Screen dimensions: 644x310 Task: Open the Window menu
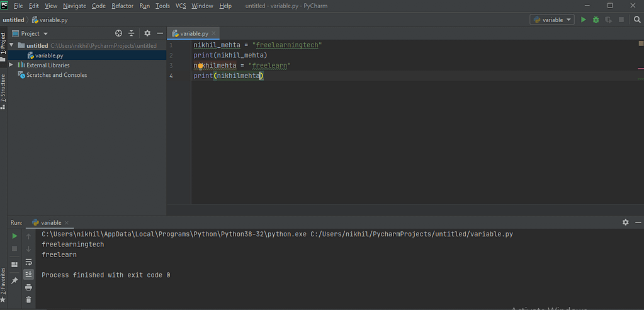[202, 6]
